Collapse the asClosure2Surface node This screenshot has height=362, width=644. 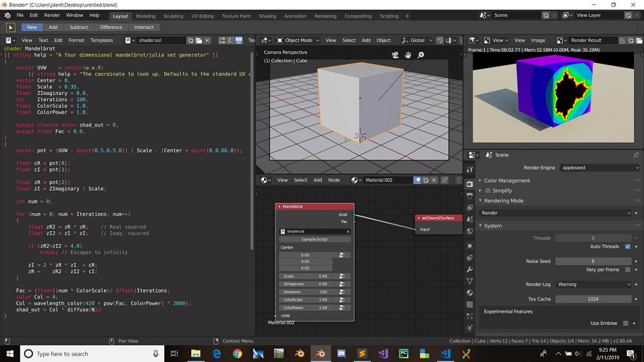click(418, 218)
